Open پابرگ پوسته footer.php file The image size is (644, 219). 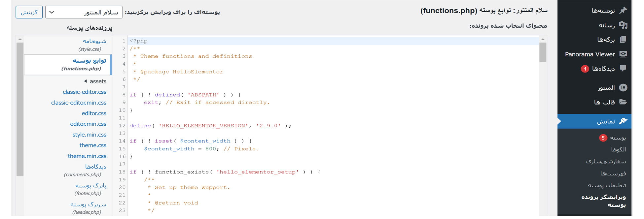[x=90, y=189]
